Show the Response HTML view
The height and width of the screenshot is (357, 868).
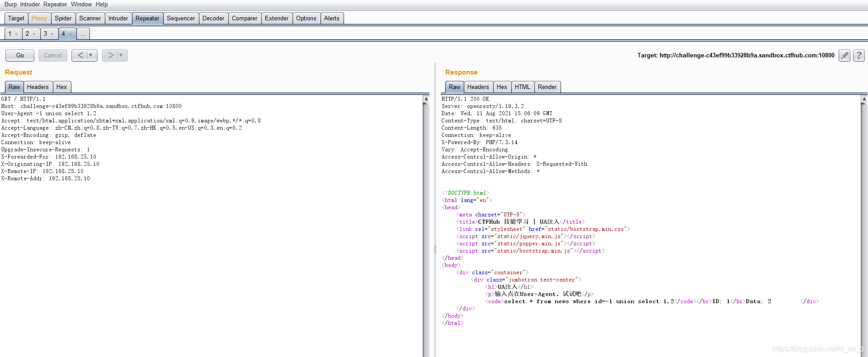point(523,87)
